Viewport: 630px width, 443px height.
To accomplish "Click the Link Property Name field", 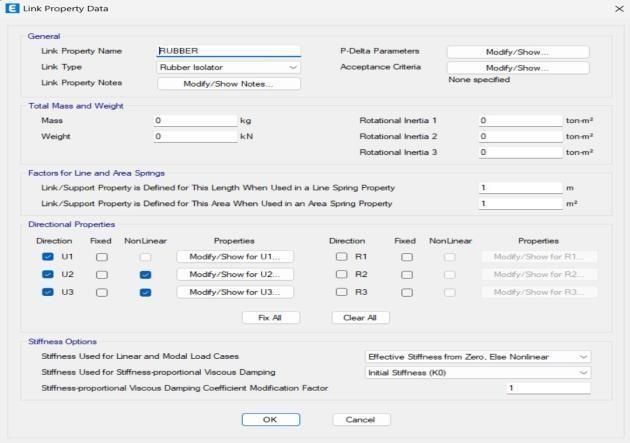I will [229, 51].
